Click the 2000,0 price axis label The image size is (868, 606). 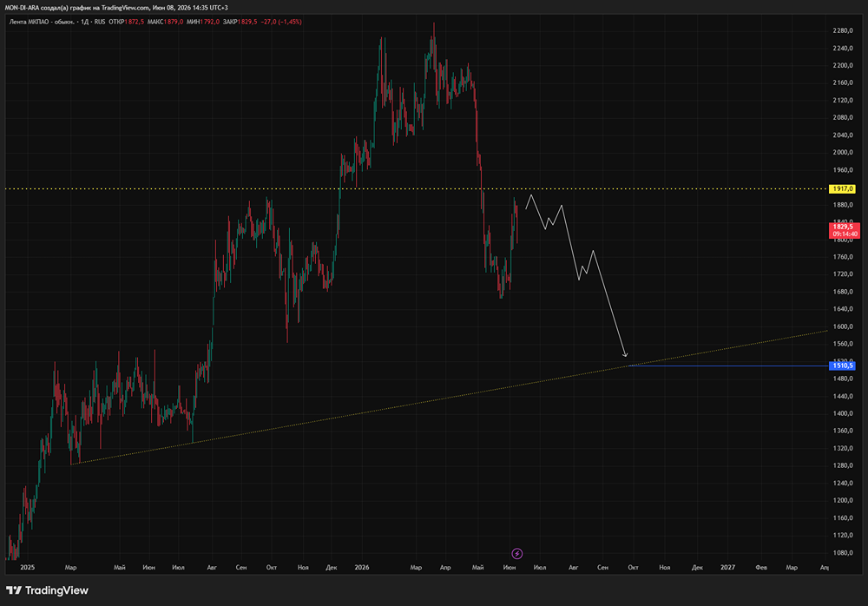pos(843,152)
